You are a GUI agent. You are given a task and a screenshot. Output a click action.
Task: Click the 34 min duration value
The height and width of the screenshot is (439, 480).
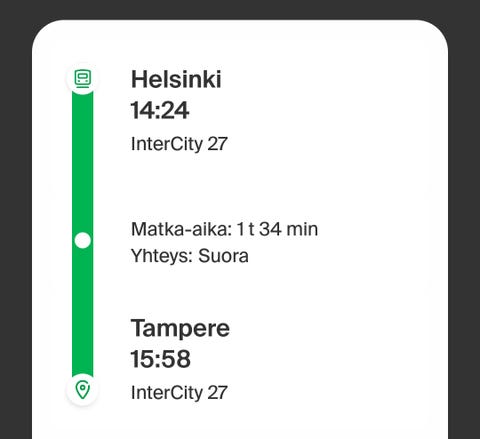click(288, 229)
